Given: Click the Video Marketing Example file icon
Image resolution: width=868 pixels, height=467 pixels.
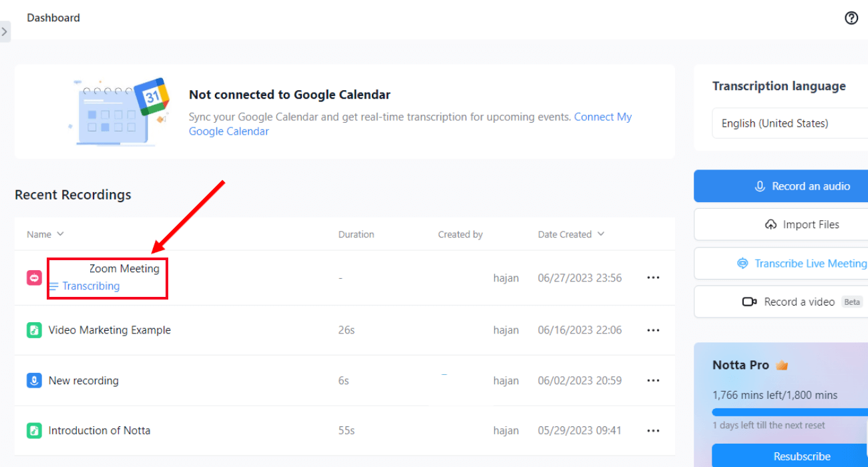Looking at the screenshot, I should (x=35, y=330).
